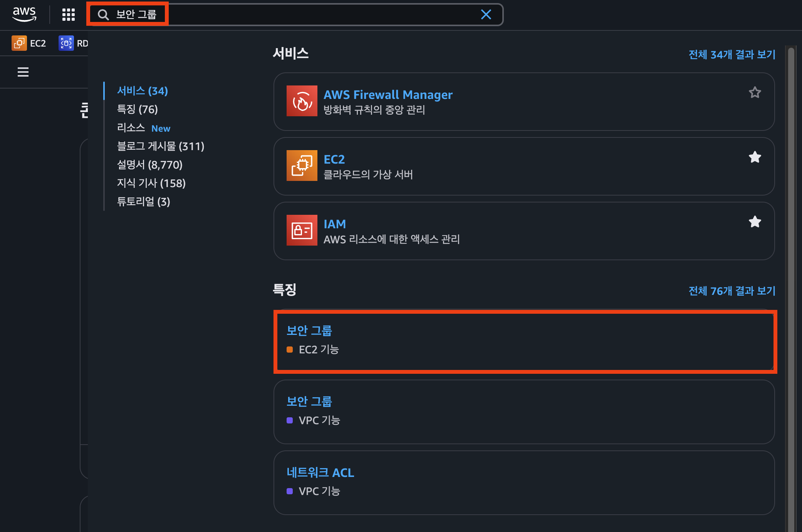View all 76 feature results link
802x532 pixels.
click(x=732, y=291)
